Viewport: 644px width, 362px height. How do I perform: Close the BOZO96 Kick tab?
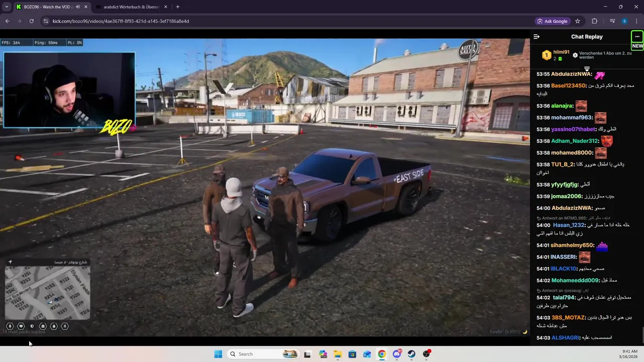pyautogui.click(x=86, y=7)
